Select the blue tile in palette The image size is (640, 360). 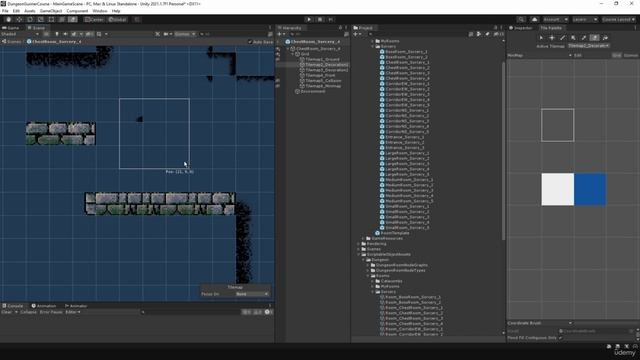tap(590, 189)
